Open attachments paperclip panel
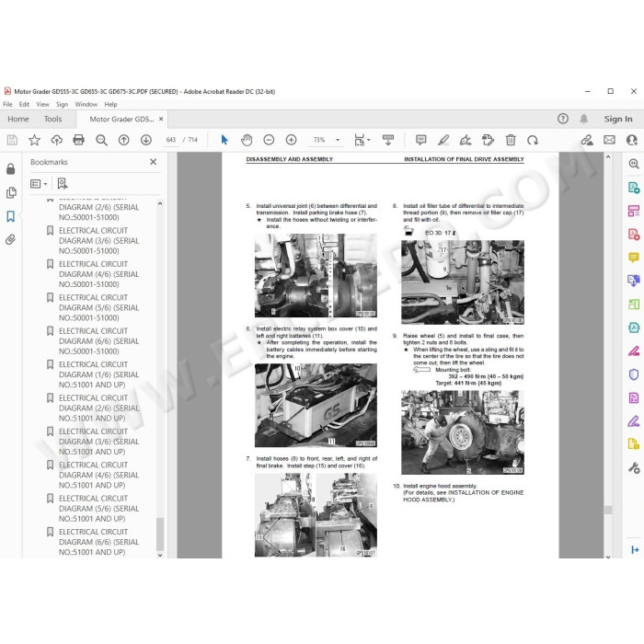This screenshot has height=644, width=644. pos(11,240)
